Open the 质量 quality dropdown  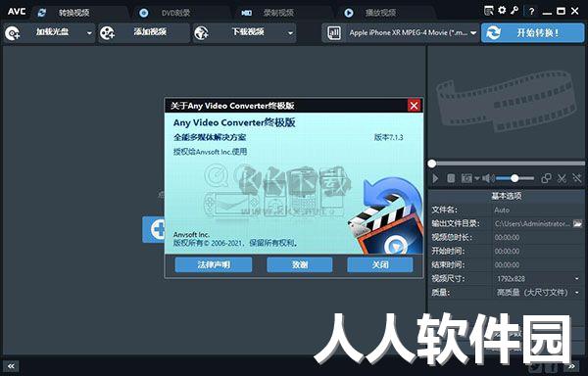(x=538, y=293)
